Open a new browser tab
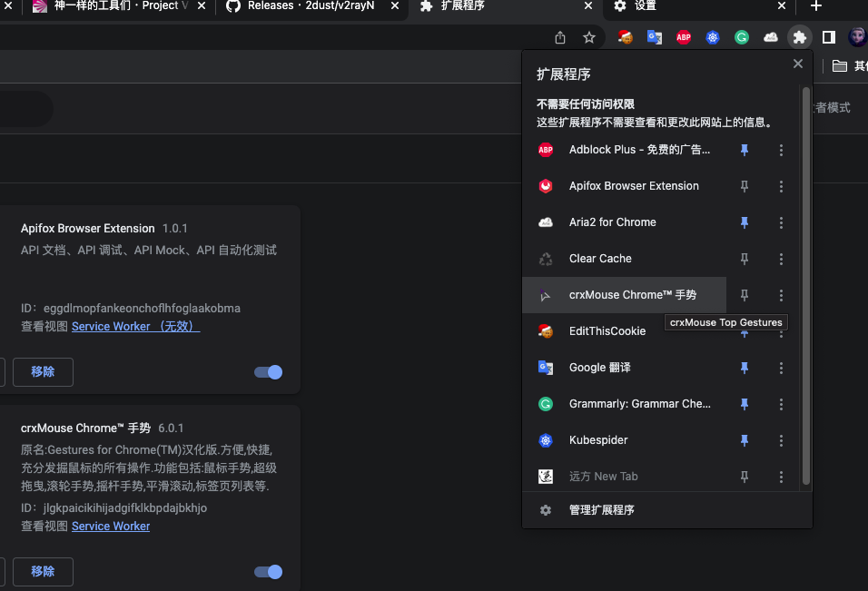 coord(816,6)
